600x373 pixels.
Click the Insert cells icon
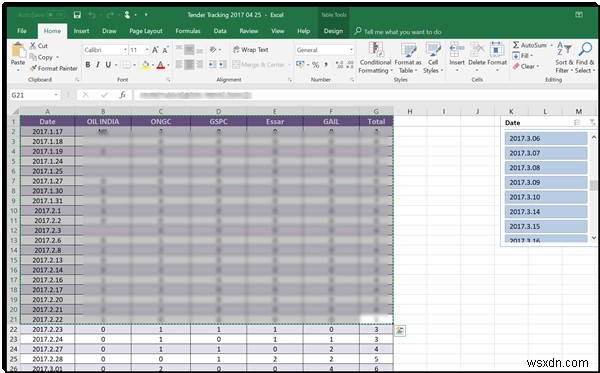457,49
